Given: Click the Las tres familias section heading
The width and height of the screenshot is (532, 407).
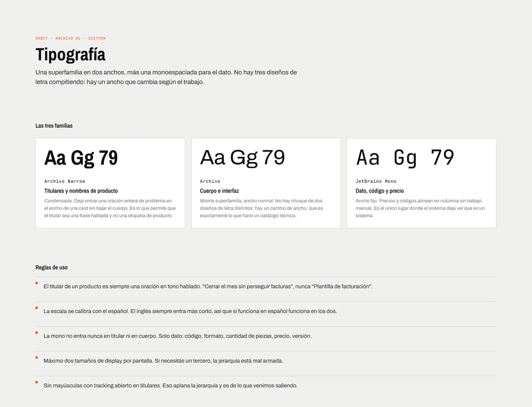Looking at the screenshot, I should pos(54,126).
